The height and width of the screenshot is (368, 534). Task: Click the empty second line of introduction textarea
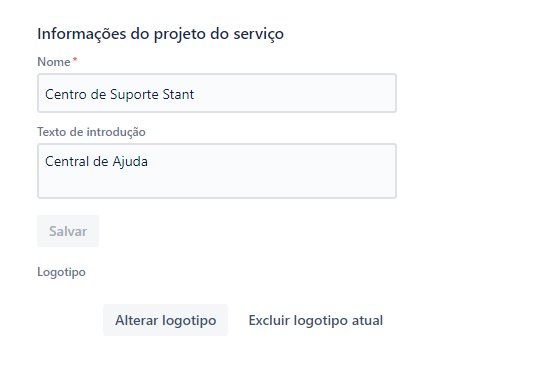pos(217,184)
